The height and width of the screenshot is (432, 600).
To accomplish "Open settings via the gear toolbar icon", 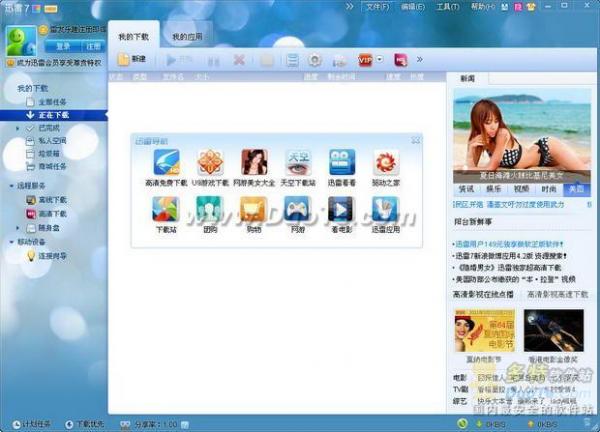I will (315, 60).
